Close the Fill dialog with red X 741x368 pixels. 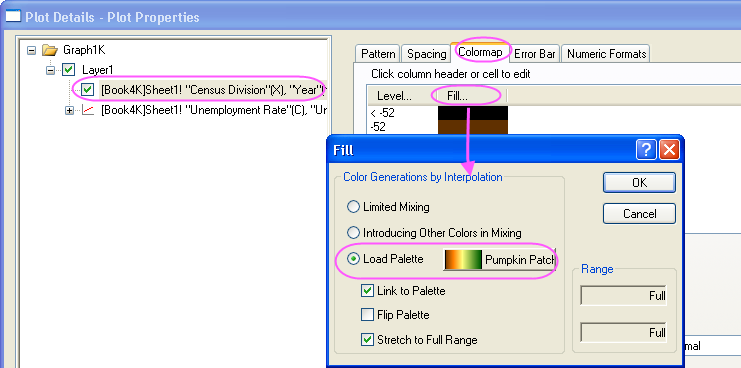tap(669, 150)
